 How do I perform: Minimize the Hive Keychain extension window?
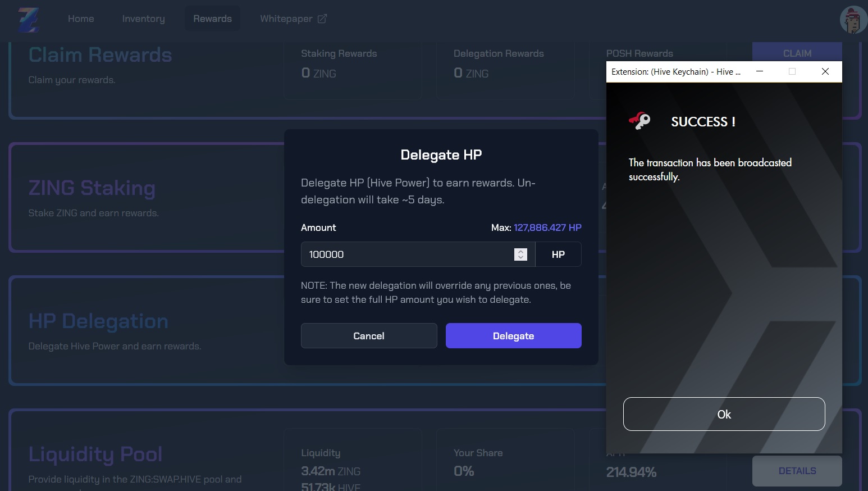click(x=760, y=71)
